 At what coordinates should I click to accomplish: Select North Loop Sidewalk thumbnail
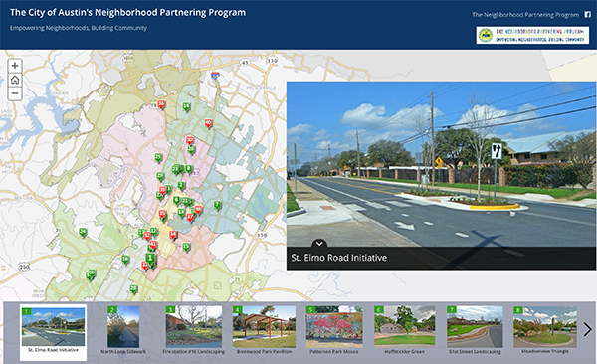pyautogui.click(x=123, y=330)
